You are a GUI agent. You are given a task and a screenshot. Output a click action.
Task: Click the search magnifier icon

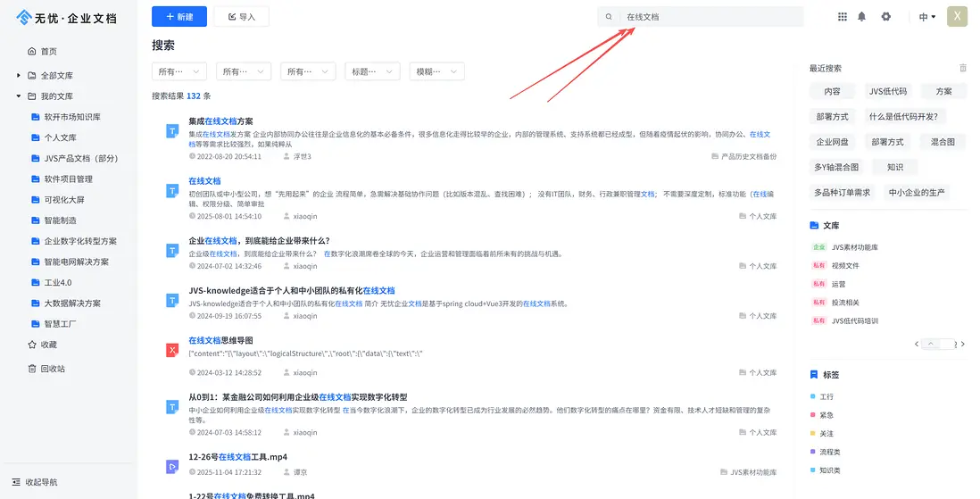click(609, 17)
